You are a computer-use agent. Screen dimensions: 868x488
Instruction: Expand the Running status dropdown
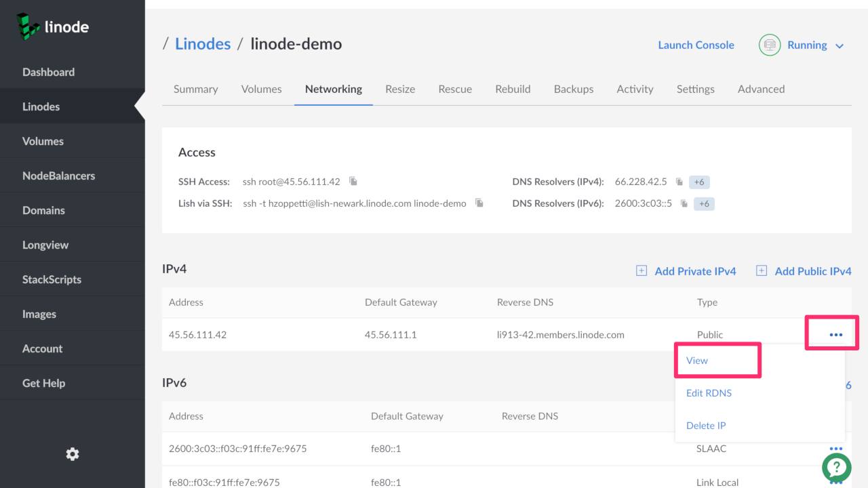tap(839, 45)
